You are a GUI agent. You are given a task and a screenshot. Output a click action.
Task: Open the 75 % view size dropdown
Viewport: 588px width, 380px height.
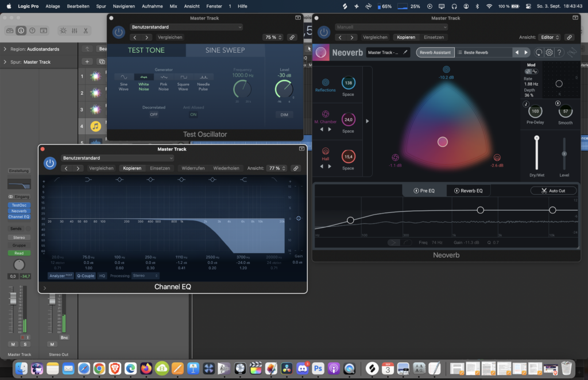pos(273,37)
